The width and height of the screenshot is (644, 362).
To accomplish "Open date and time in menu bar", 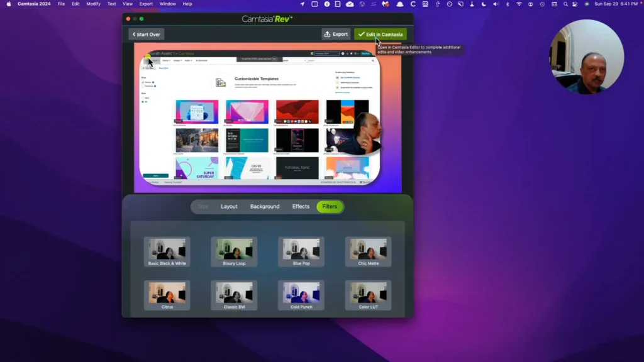I will pyautogui.click(x=616, y=4).
